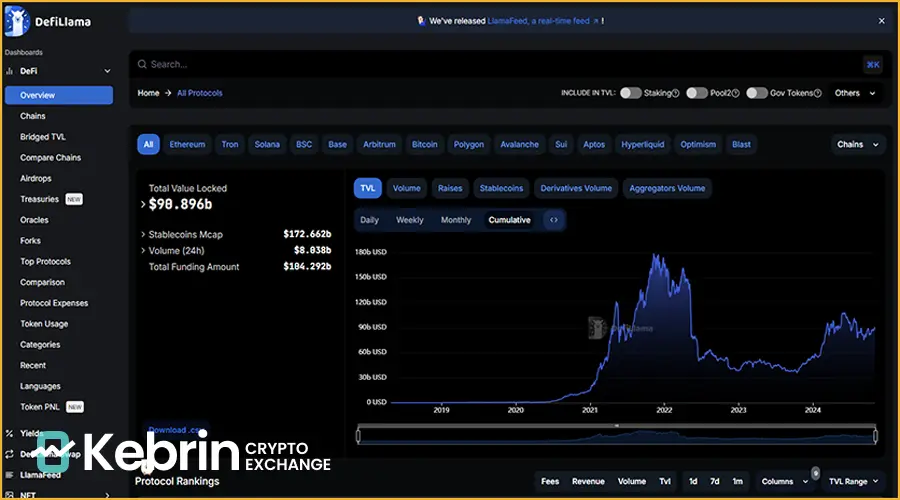Select Overview in the sidebar

point(59,95)
